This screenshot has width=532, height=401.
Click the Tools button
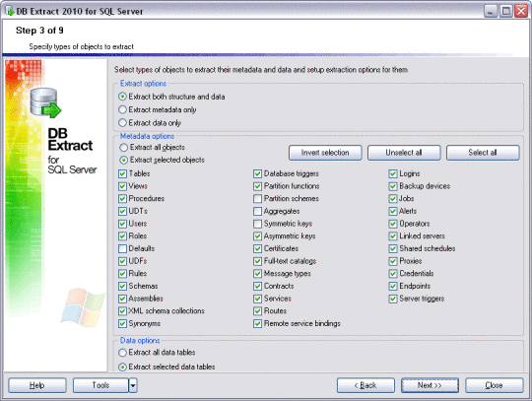[x=100, y=385]
